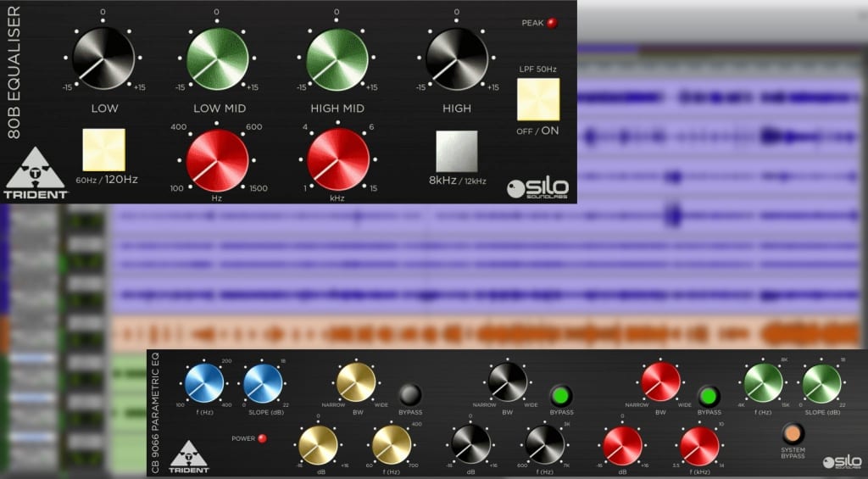
Task: Click the Trident logo on CB 9066 EQ
Action: tap(189, 457)
